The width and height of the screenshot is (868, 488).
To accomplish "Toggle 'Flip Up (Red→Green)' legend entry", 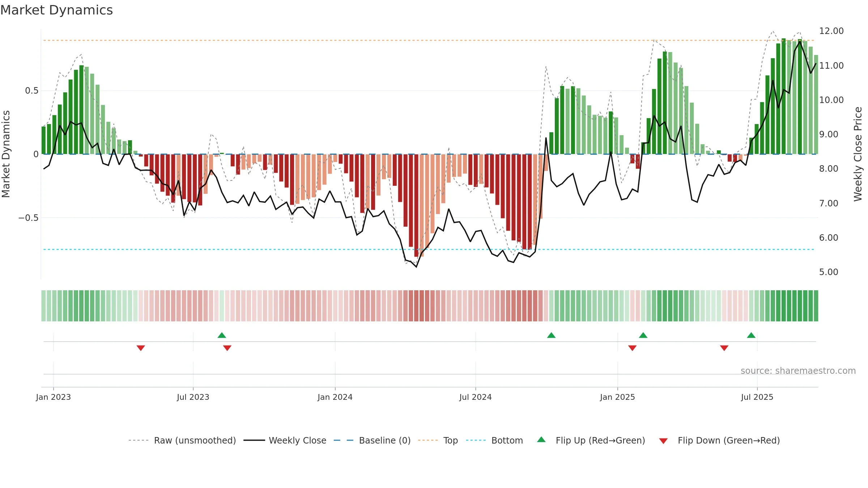I will (591, 440).
